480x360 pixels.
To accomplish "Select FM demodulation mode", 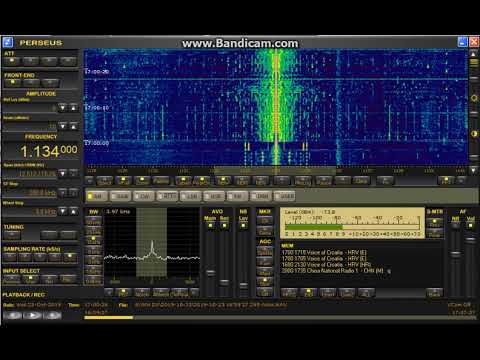I will (238, 196).
